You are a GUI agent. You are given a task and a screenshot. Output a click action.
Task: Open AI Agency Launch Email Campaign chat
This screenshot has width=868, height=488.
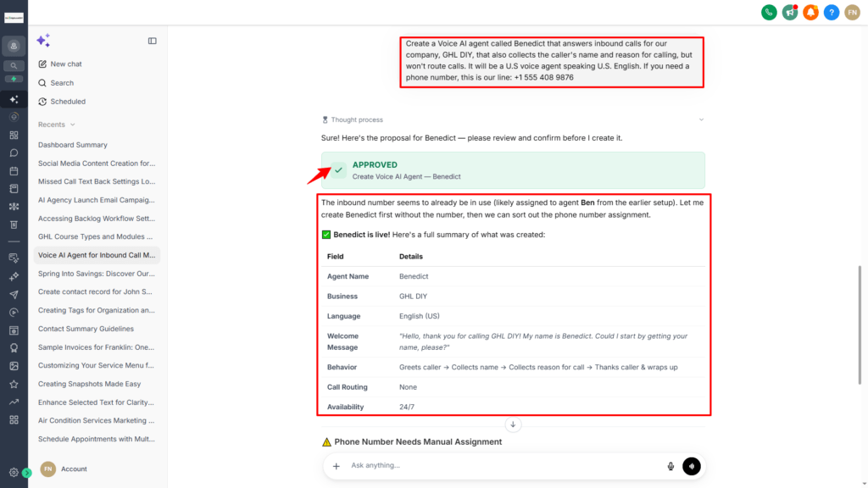(97, 200)
